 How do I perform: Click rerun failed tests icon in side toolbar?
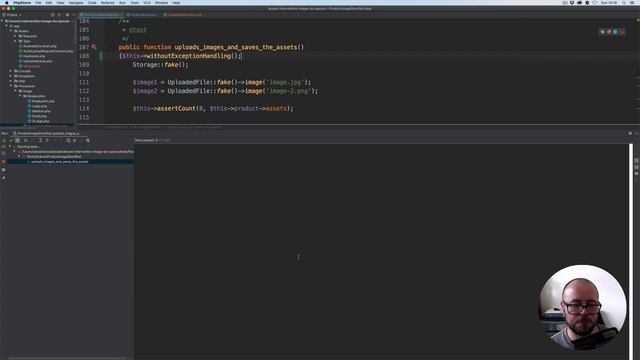(4, 147)
